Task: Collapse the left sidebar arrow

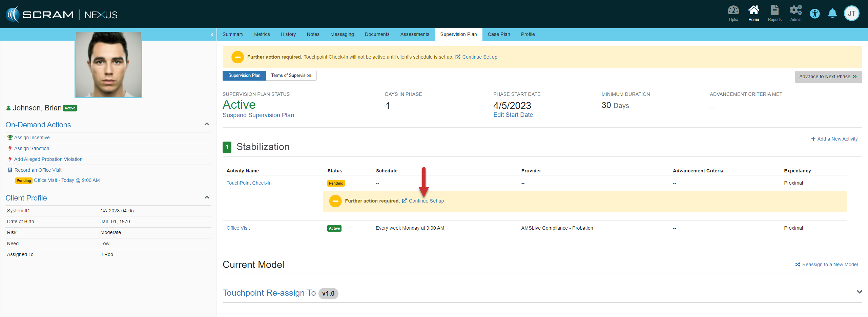Action: 212,35
